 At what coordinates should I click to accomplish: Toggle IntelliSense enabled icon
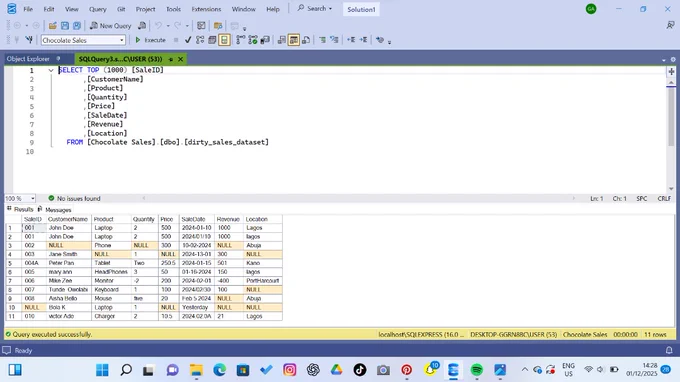pos(224,40)
